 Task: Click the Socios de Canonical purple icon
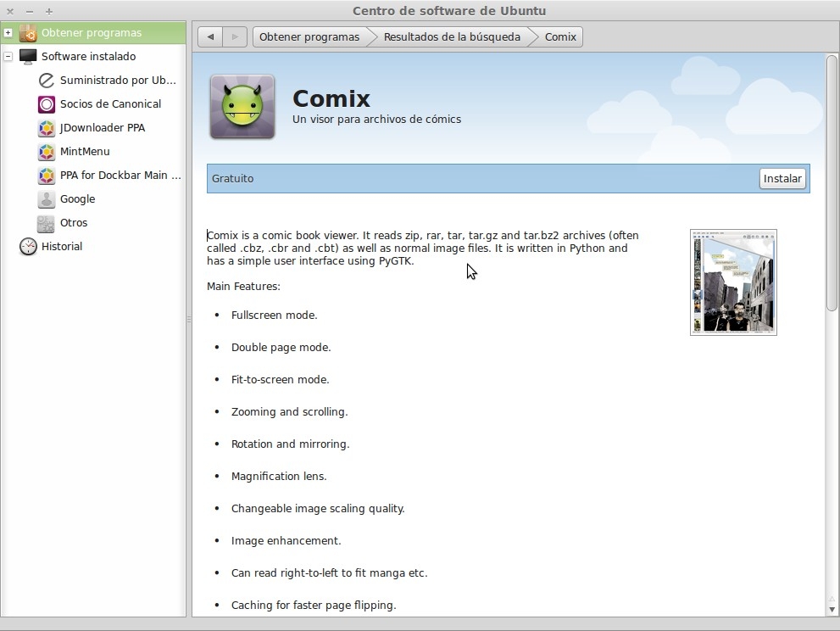tap(47, 104)
